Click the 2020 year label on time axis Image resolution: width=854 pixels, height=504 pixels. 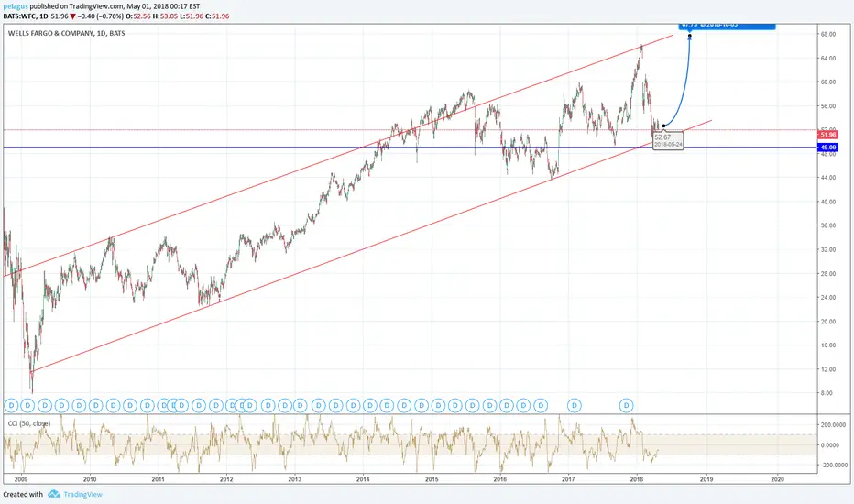(x=778, y=479)
